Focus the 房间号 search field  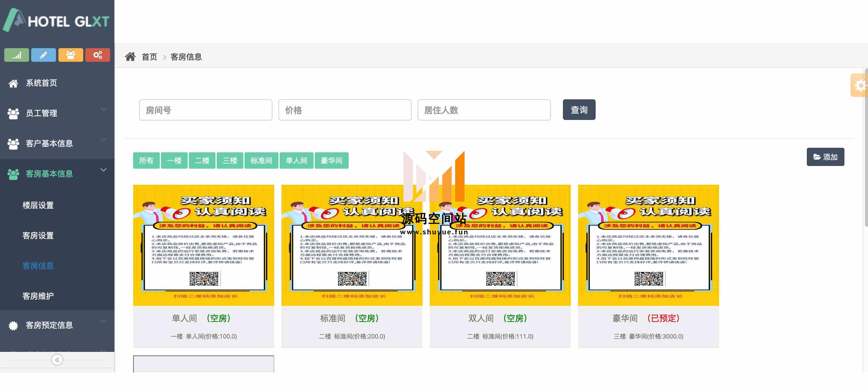click(205, 110)
